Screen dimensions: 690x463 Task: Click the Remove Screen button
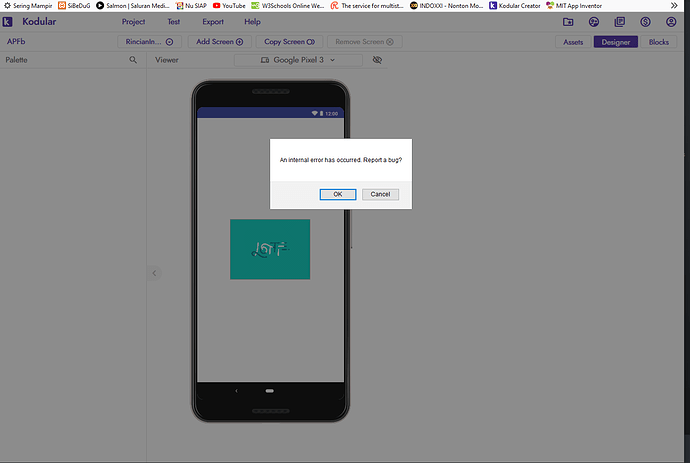click(364, 42)
